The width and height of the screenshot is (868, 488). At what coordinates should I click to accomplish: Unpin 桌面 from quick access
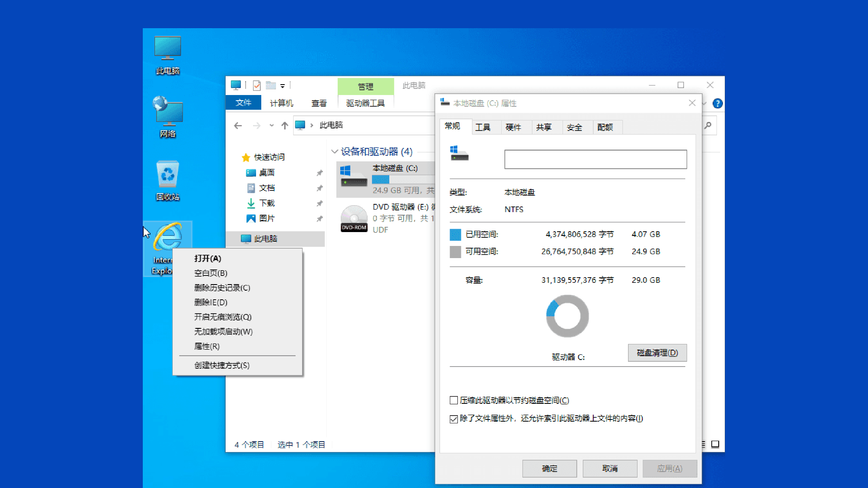pyautogui.click(x=320, y=172)
